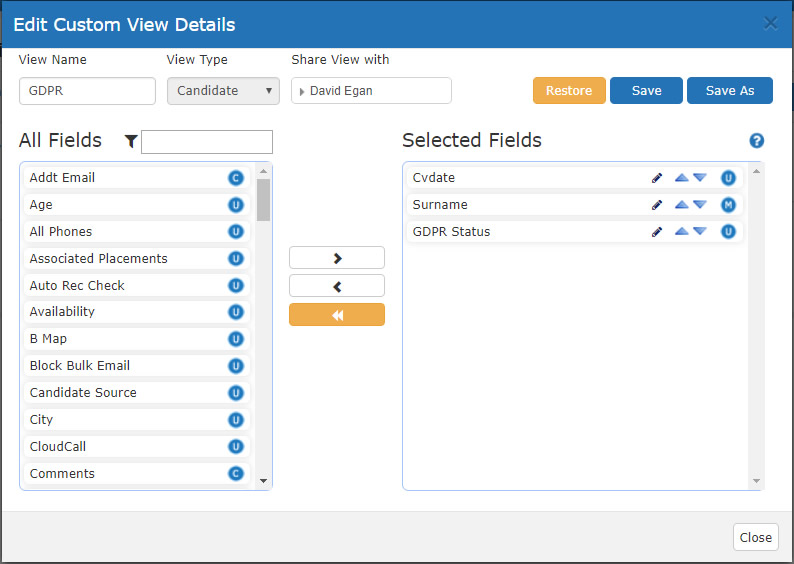Image resolution: width=794 pixels, height=564 pixels.
Task: Add the selected field with the right chevron
Action: (x=337, y=258)
